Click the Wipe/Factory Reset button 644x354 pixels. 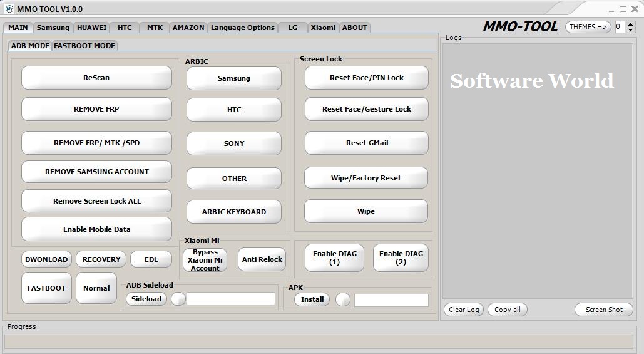[366, 177]
